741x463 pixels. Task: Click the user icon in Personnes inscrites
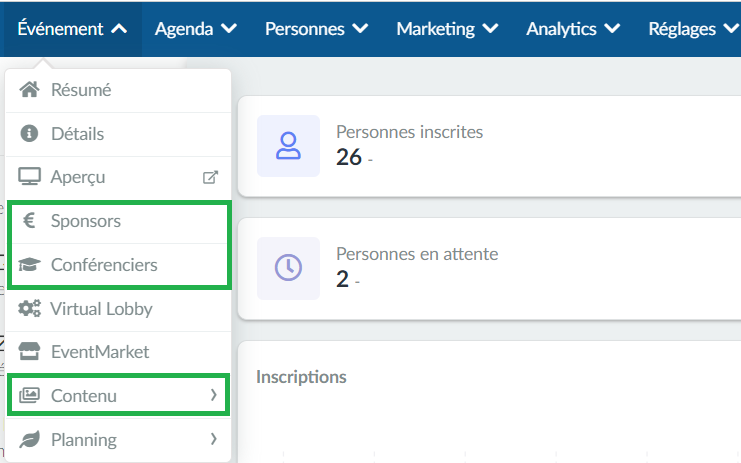pyautogui.click(x=288, y=146)
